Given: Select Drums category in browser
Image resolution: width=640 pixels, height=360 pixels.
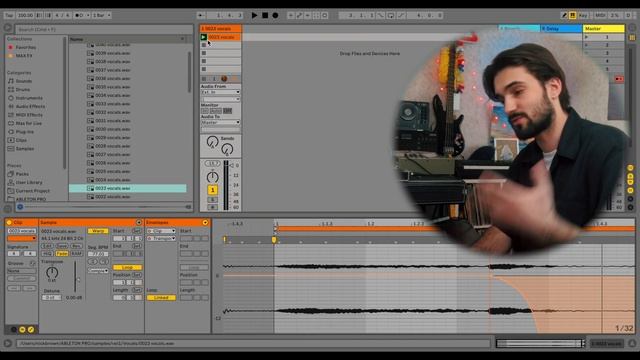Looking at the screenshot, I should (x=22, y=89).
